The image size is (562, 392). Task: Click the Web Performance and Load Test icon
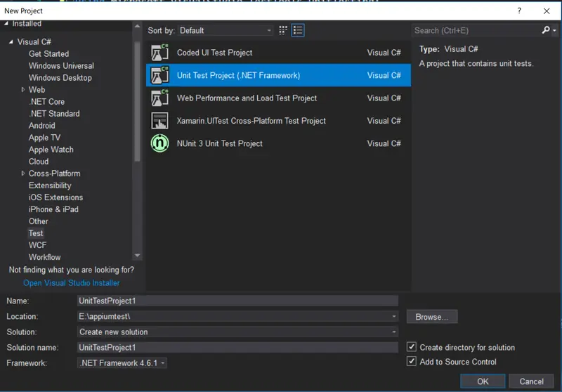159,98
